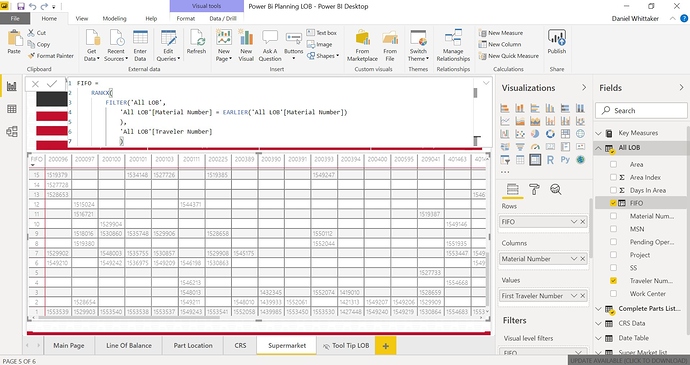Uncheck the Traveler Number field checkbox
Screen dimensions: 690x365
[613, 280]
